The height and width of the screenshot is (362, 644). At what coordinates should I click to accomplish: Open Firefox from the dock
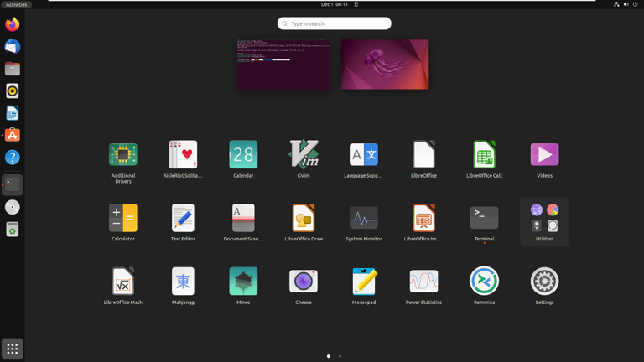[x=13, y=24]
